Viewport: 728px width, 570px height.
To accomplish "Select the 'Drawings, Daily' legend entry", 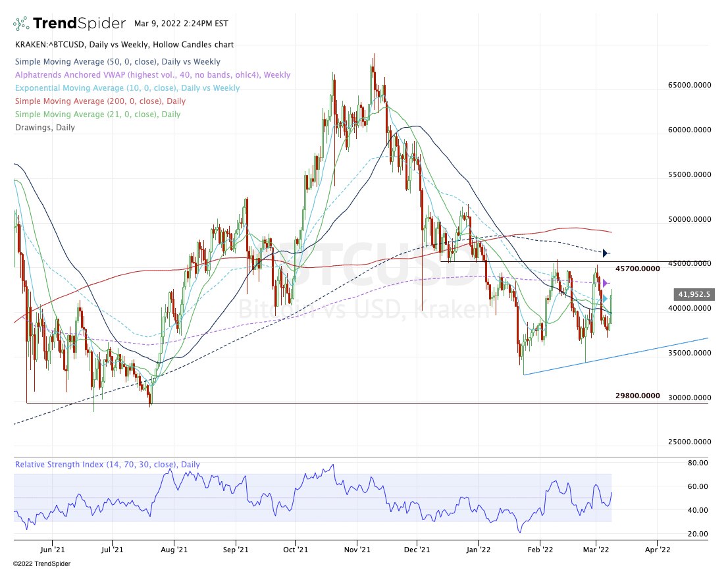I will point(45,128).
